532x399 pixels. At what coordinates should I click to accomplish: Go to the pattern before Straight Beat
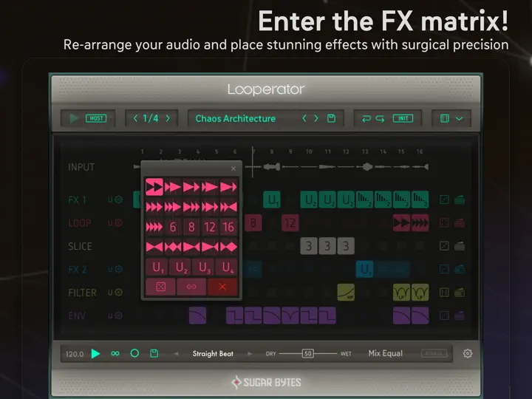177,354
